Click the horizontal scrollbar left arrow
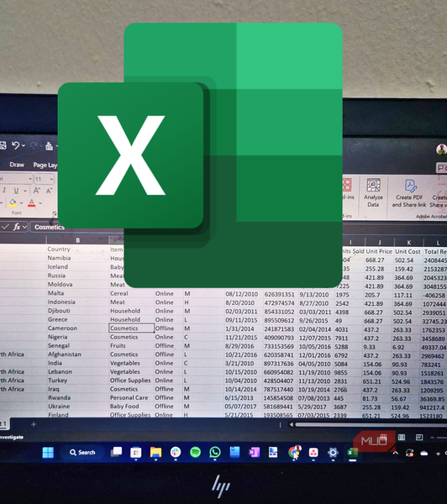447x504 pixels. (292, 425)
